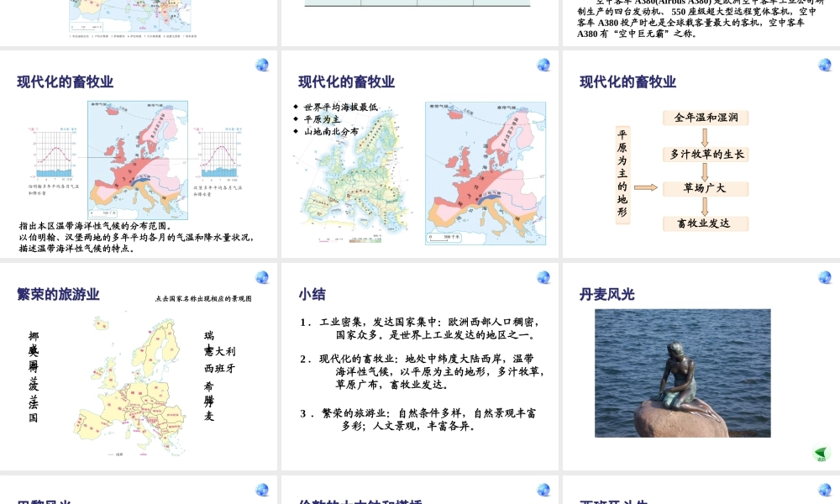Click 山地南北分布 bullet text
This screenshot has width=840, height=504.
point(331,132)
